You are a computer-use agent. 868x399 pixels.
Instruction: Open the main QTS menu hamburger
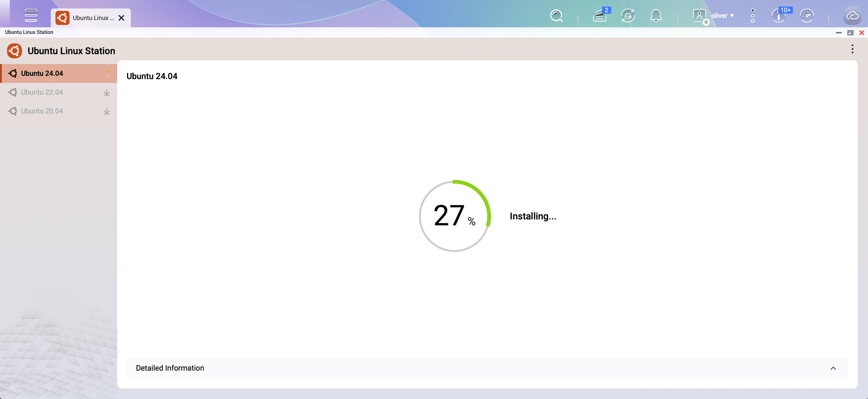coord(31,15)
